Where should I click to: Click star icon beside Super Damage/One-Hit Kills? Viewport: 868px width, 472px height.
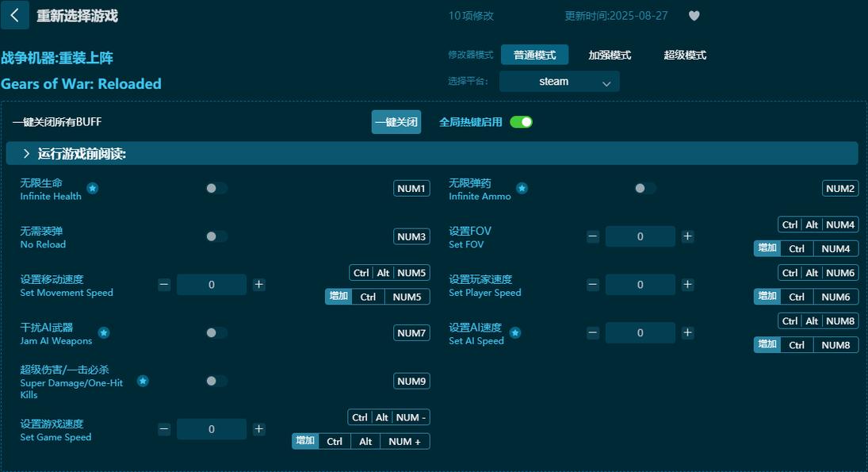tap(143, 381)
